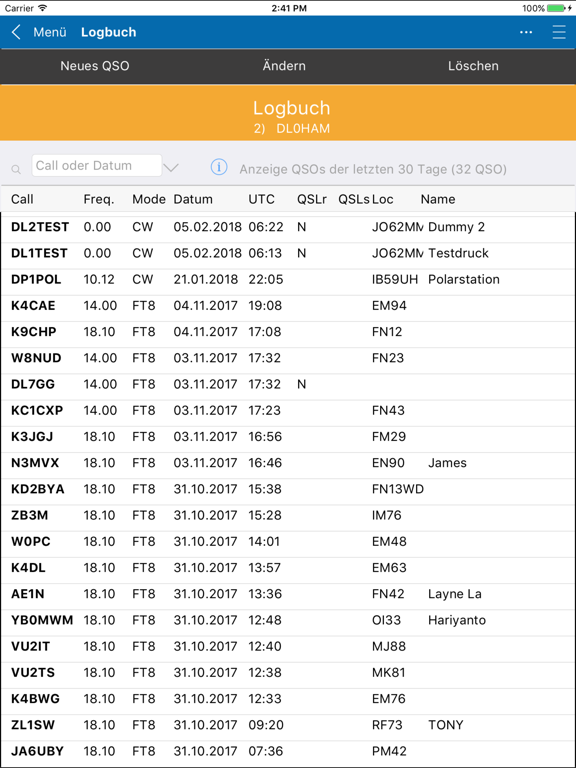Tap the Layne La name cell
This screenshot has height=768, width=576.
(455, 594)
